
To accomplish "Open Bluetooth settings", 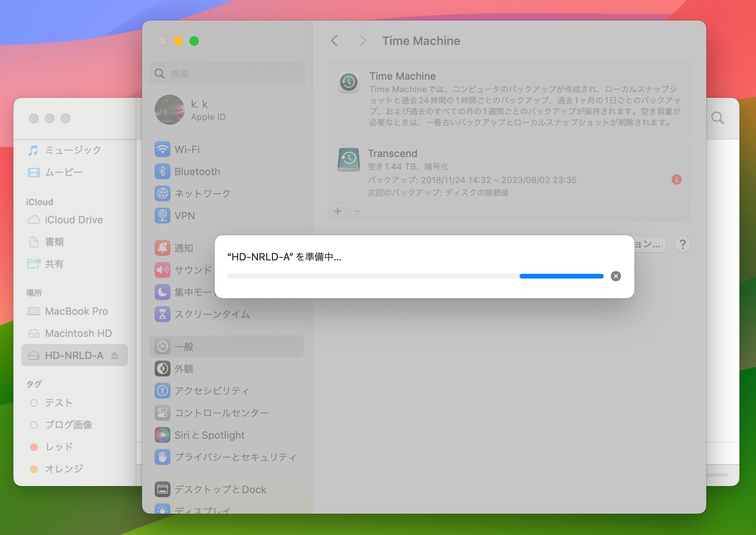I will (227, 172).
